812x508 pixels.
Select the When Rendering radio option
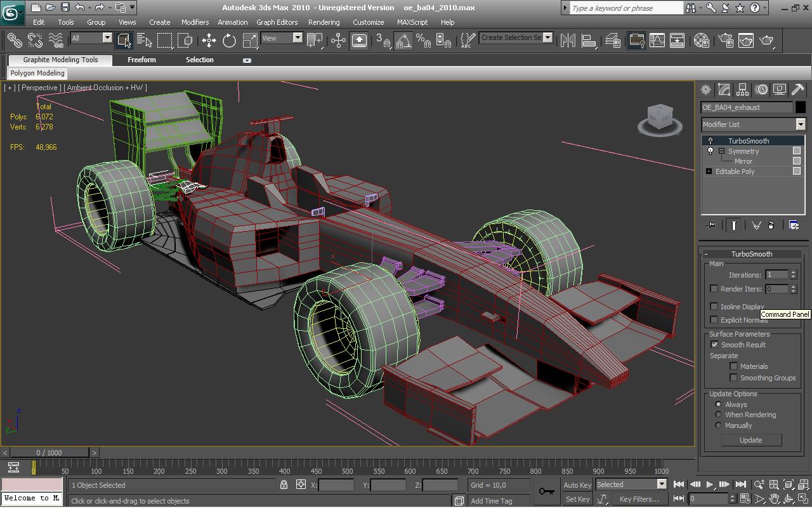(x=718, y=415)
